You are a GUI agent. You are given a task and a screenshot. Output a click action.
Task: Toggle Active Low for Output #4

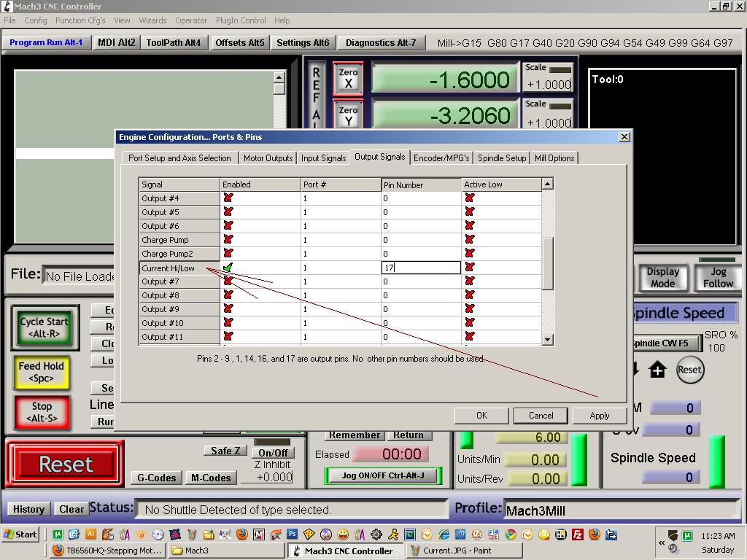(469, 198)
